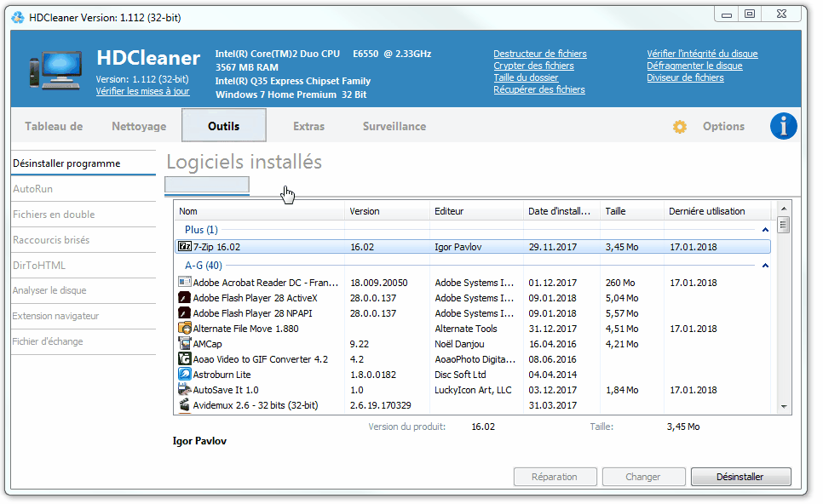Click the Avidemux 2.6 icon

185,405
